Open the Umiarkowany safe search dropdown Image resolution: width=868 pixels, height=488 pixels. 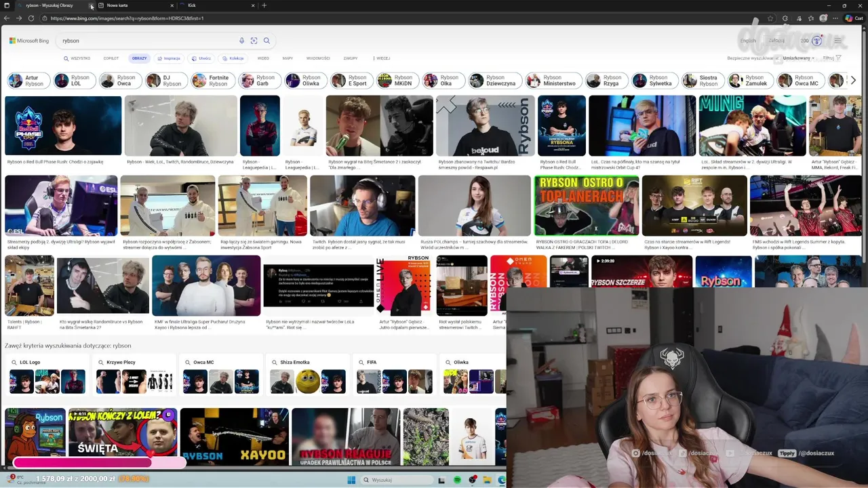click(x=800, y=58)
